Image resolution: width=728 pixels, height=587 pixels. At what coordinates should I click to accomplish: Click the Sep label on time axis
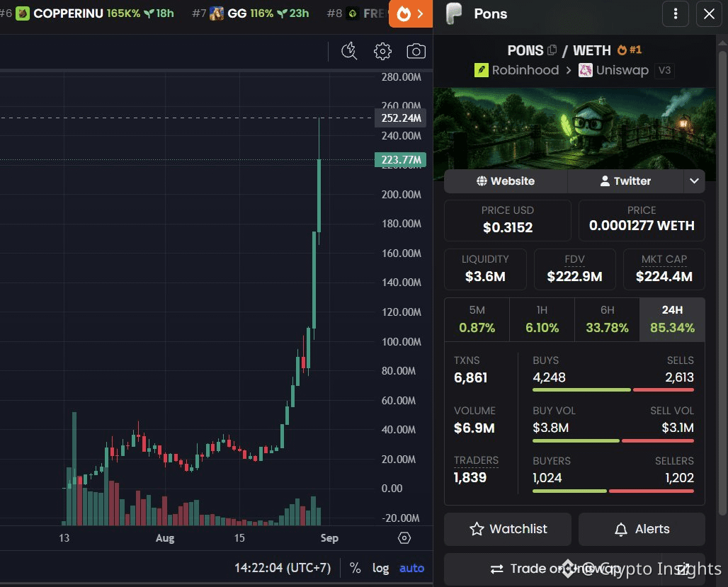pos(329,537)
